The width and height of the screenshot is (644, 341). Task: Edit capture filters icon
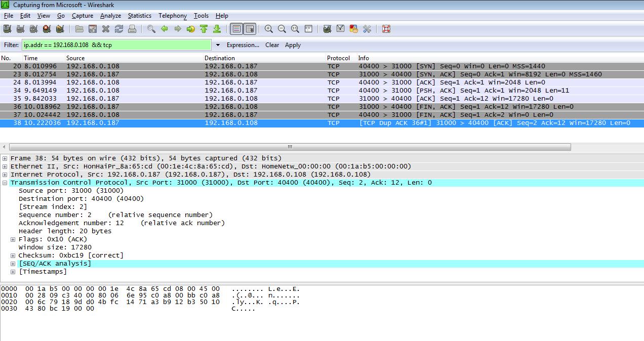click(328, 29)
